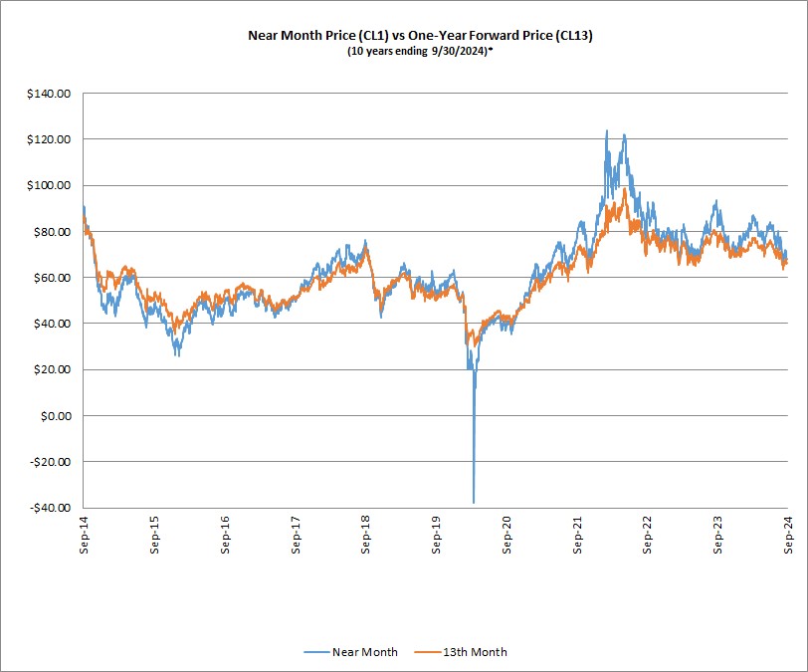Click the $100.00 y-axis label
The width and height of the screenshot is (808, 672).
(x=50, y=185)
